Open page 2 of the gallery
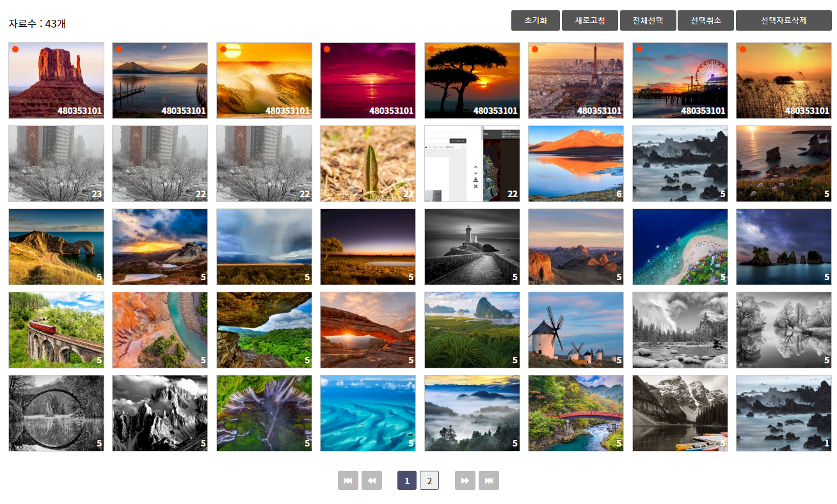Screen dimensions: 837x504 click(x=429, y=480)
